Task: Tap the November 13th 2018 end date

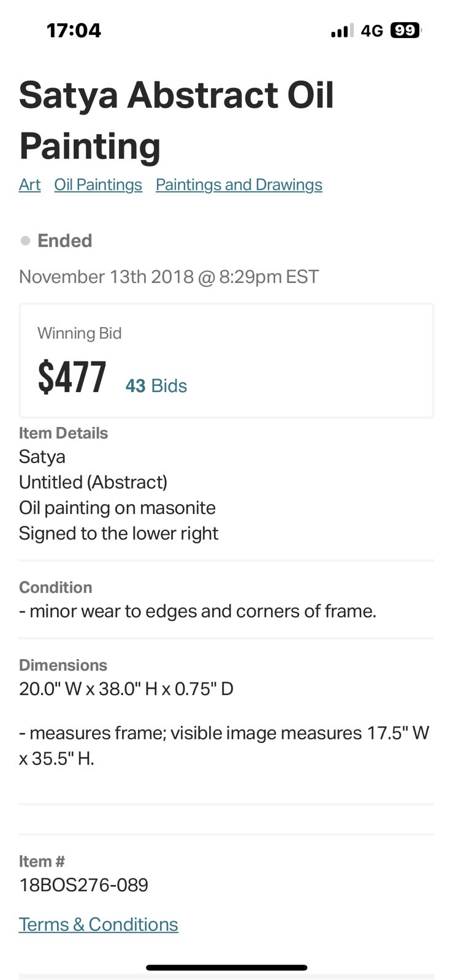Action: 169,277
